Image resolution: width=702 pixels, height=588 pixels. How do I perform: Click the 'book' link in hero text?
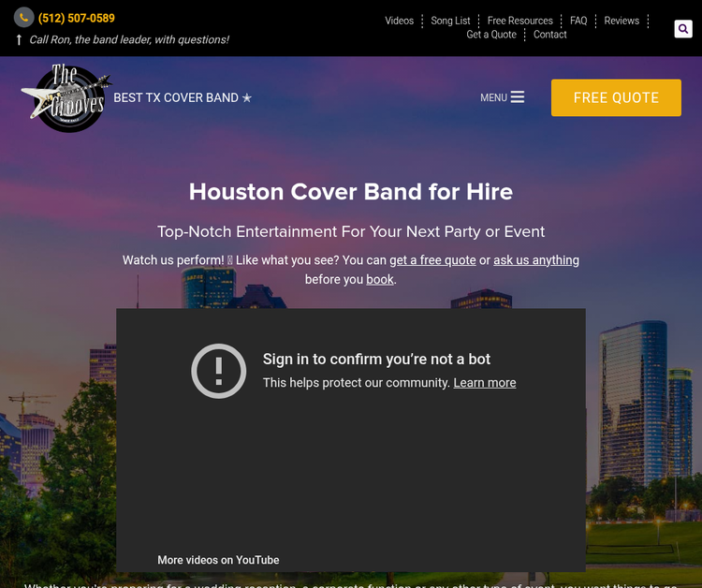point(379,279)
